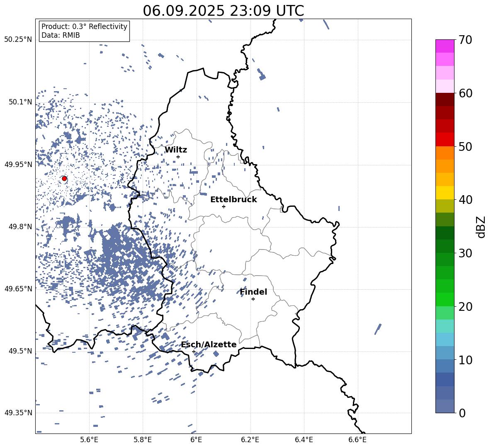
Task: Click the Findel station cross marker
Action: [x=253, y=299]
